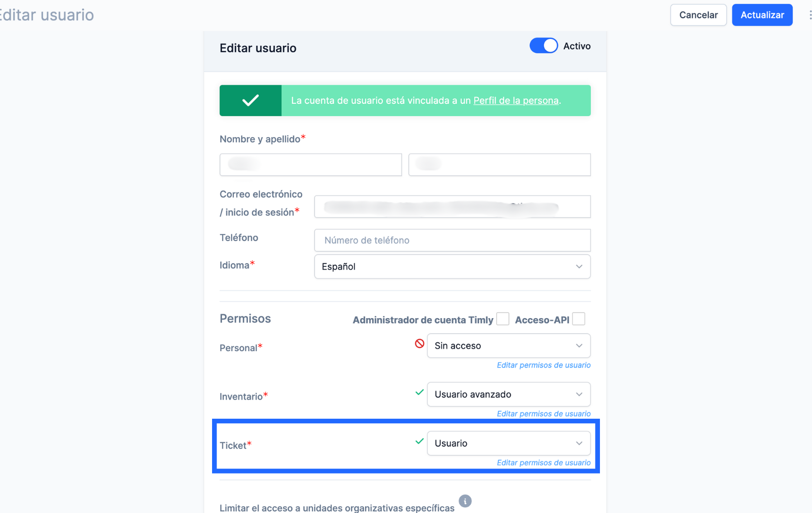
Task: Toggle the Activo user status switch
Action: (544, 46)
